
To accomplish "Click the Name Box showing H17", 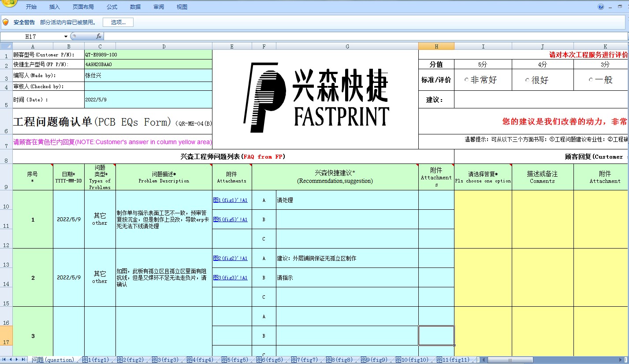I will point(31,37).
